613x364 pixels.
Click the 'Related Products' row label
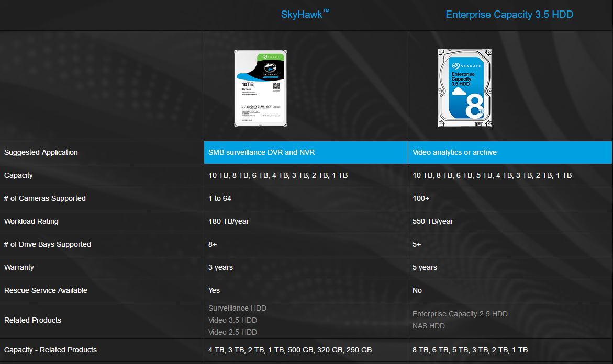[32, 320]
